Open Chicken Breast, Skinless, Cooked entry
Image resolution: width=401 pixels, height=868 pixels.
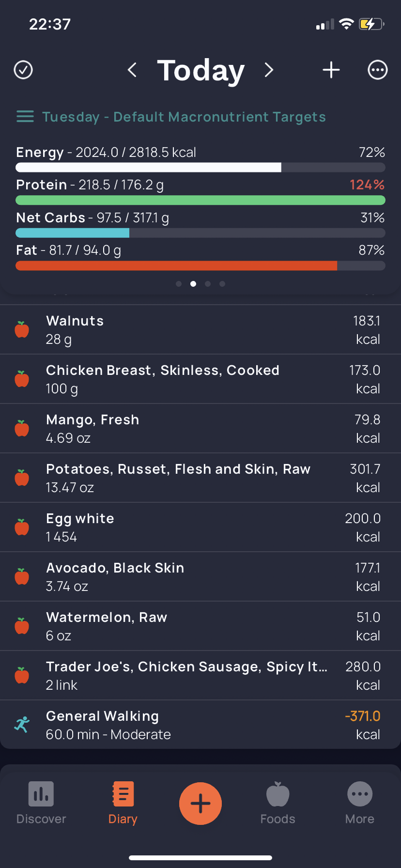pos(200,379)
